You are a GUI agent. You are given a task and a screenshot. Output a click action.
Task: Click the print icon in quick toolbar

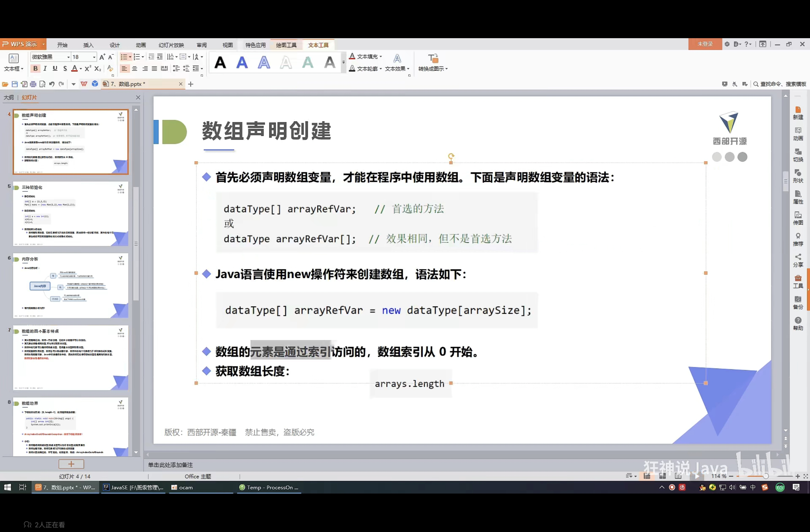(x=33, y=84)
